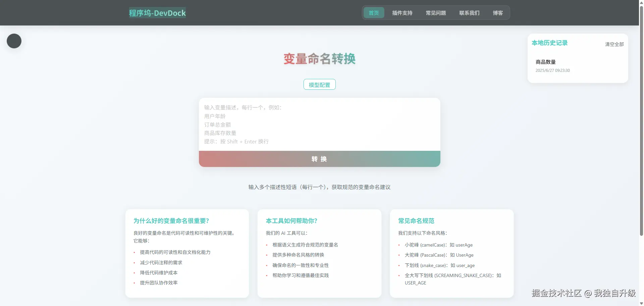This screenshot has width=644, height=306.
Task: Click the 为什么好的变量命名很重要 card
Action: [186, 254]
